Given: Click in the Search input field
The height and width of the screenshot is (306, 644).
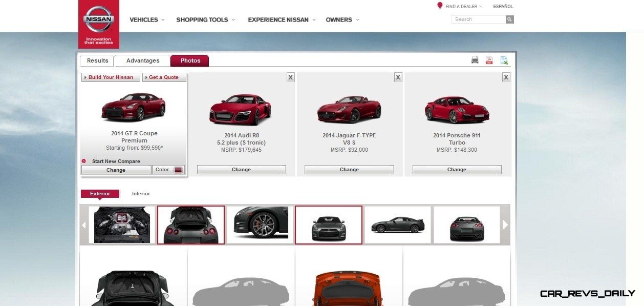Looking at the screenshot, I should point(478,19).
